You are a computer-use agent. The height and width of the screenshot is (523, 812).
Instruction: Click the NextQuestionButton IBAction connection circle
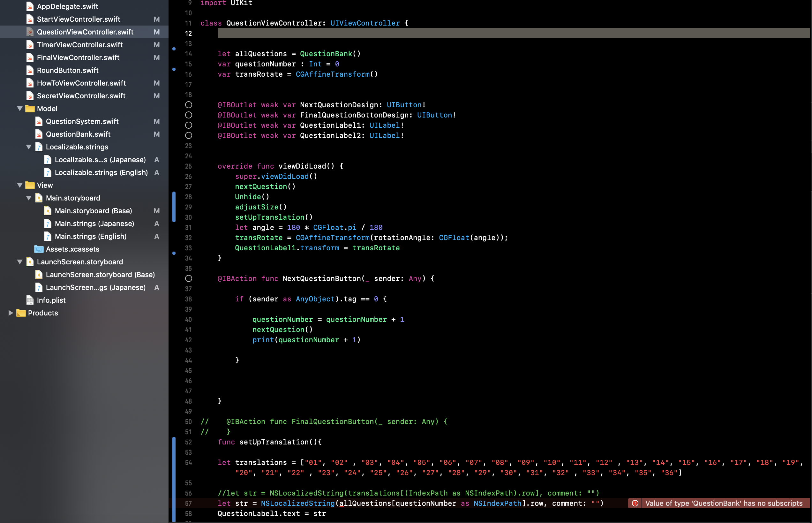point(189,278)
